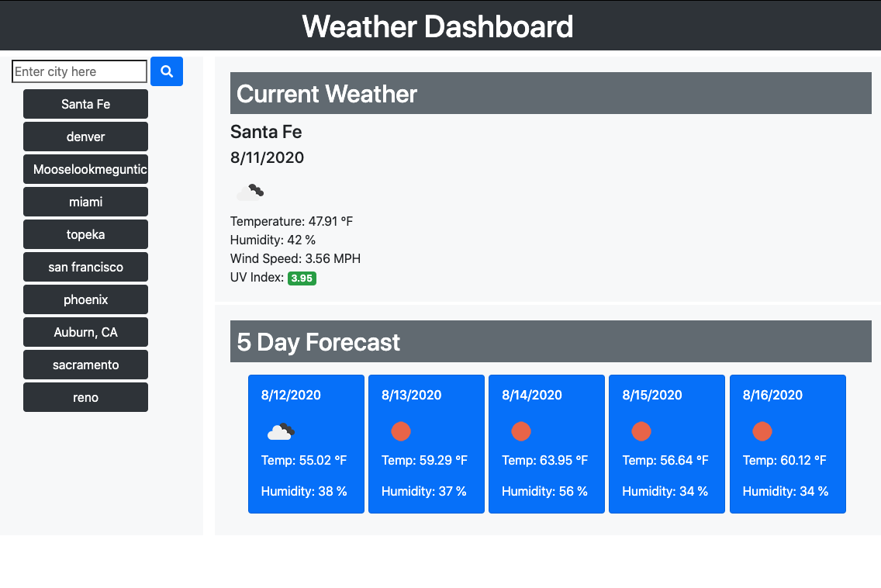Select Auburn, CA from the sidebar
The width and height of the screenshot is (881, 588).
[x=85, y=332]
